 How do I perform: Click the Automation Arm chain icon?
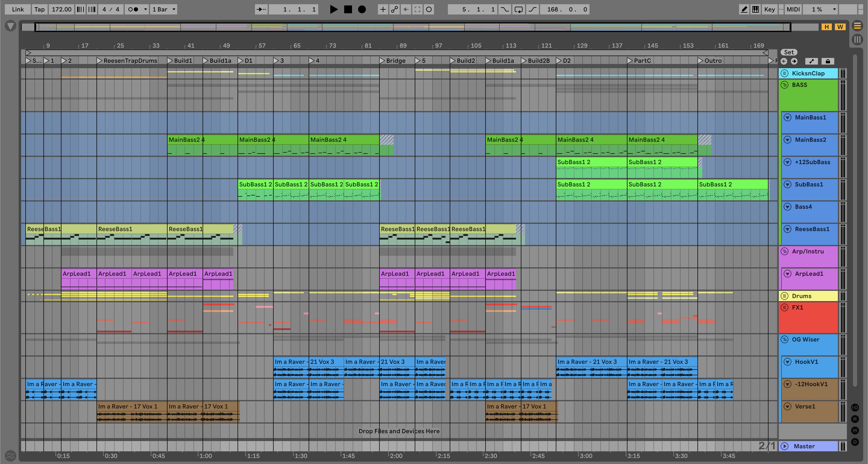click(394, 9)
